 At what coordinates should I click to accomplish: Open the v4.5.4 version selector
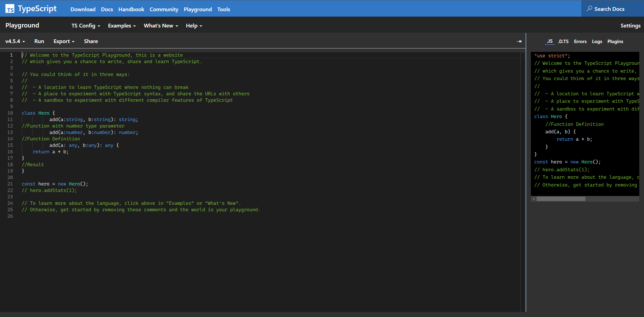[x=15, y=41]
